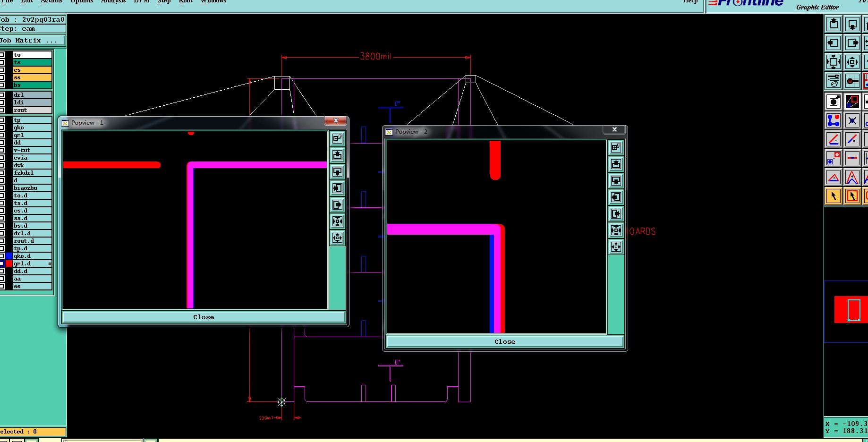This screenshot has width=868, height=442.
Task: Click pan up icon in main toolbar
Action: point(834,24)
